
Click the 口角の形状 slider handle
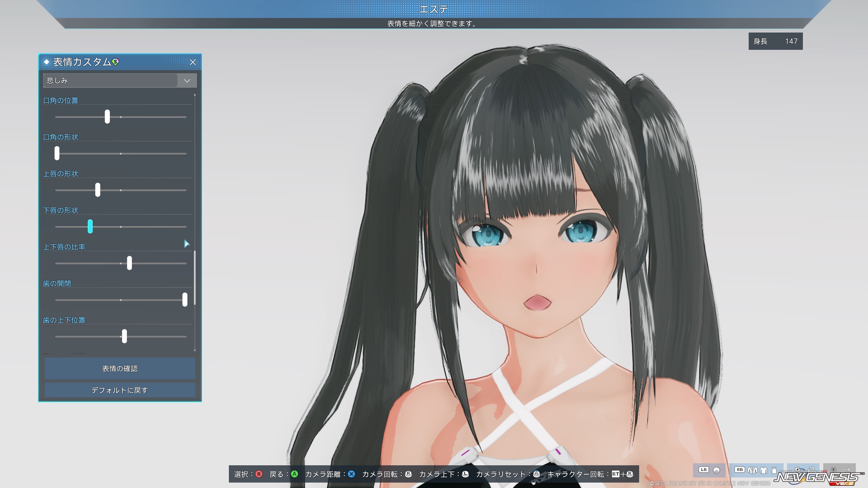pyautogui.click(x=57, y=153)
